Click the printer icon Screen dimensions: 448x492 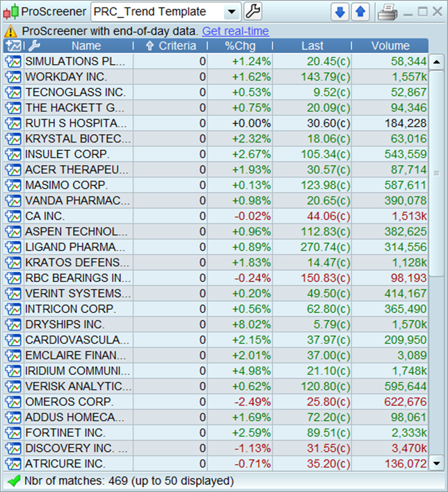(387, 13)
